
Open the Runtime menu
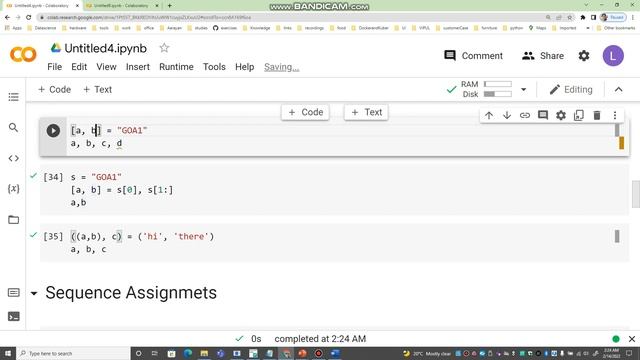pos(176,67)
